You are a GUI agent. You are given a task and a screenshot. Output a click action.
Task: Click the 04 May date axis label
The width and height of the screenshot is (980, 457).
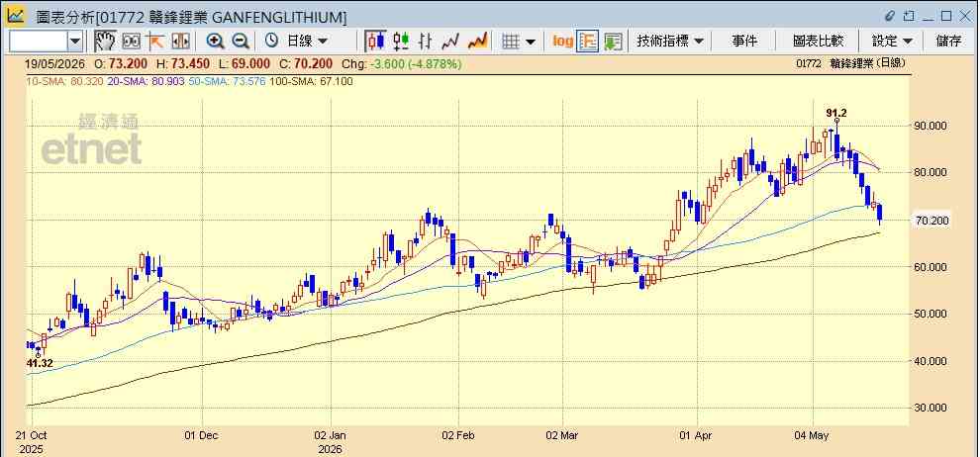tap(813, 435)
